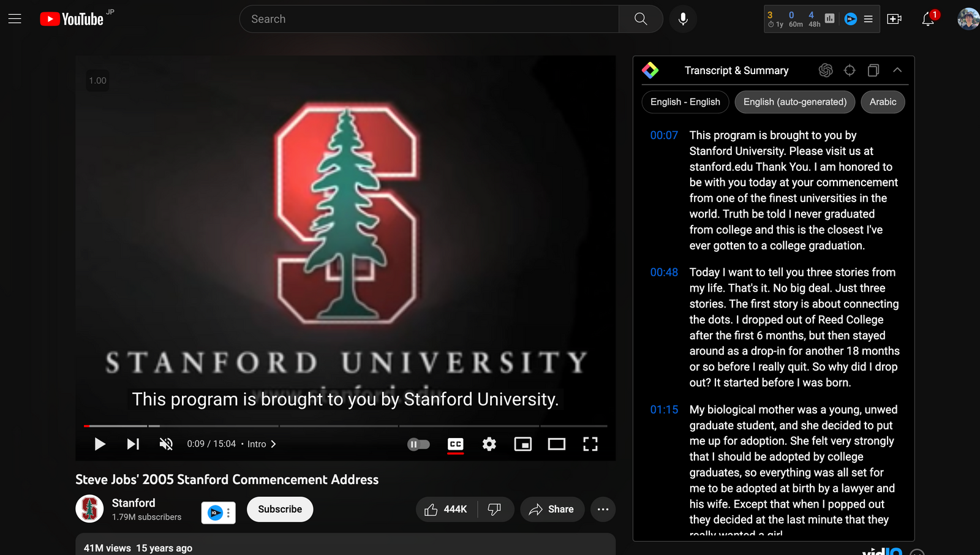Collapse the Transcript & Summary panel

click(897, 70)
